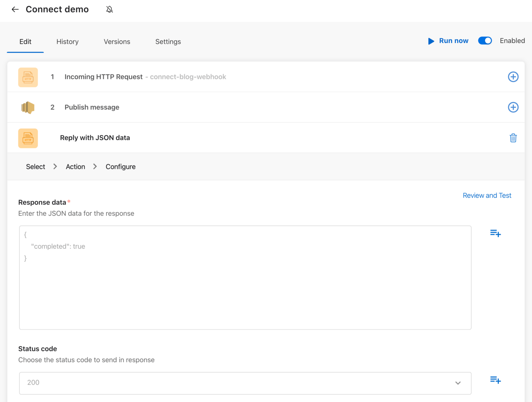Switch to the History tab
Viewport: 532px width, 402px height.
point(67,42)
